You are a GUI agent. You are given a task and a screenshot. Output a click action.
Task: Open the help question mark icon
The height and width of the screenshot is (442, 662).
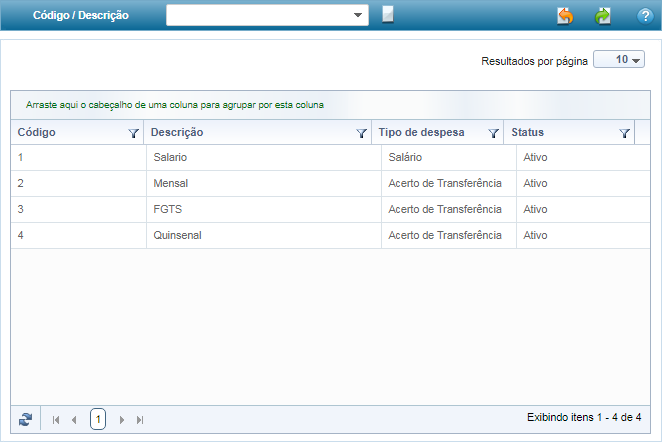[x=645, y=16]
